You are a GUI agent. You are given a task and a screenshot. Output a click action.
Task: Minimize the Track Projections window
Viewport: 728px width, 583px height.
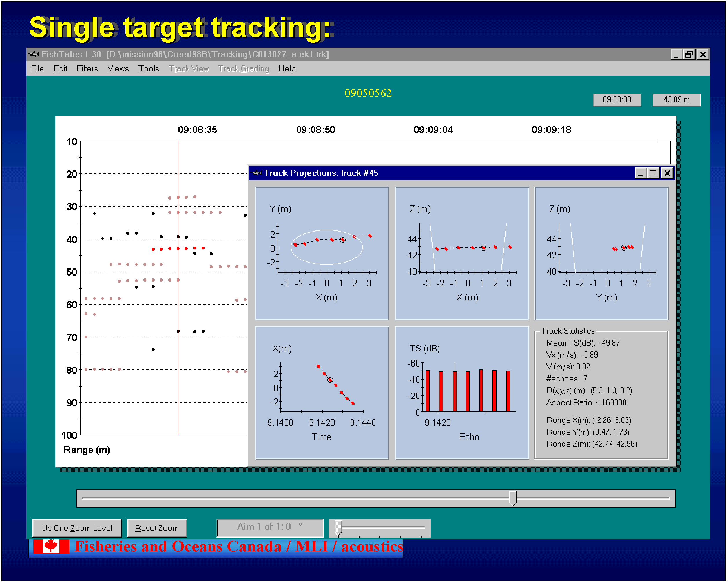point(640,173)
